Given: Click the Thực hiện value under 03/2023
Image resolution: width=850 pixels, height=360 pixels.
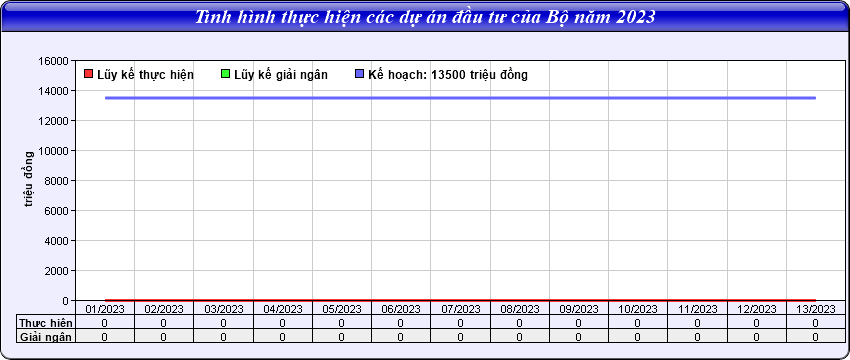Looking at the screenshot, I should [223, 323].
